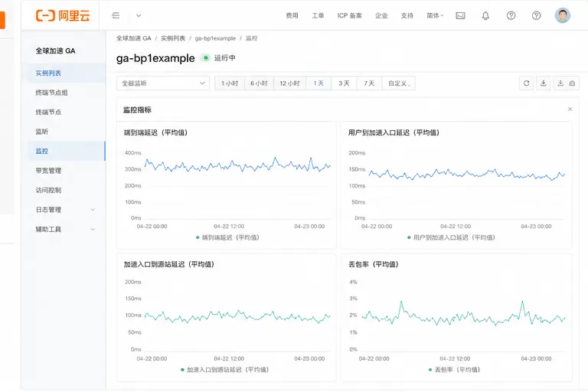Go to 实例列表 breadcrumb link
The height and width of the screenshot is (392, 588).
[x=173, y=38]
